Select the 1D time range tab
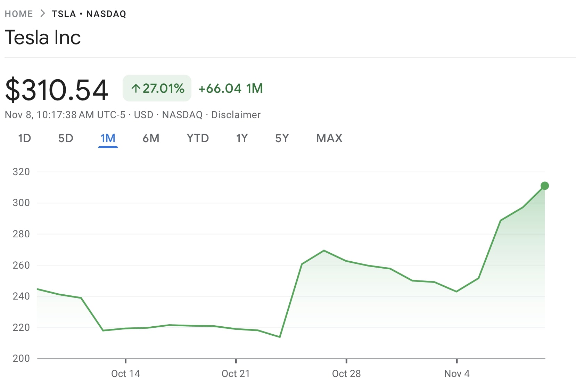The image size is (576, 392). point(25,138)
